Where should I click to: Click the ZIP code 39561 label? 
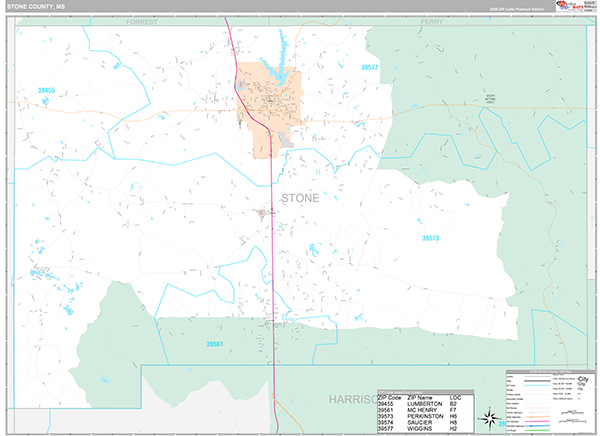pyautogui.click(x=215, y=343)
